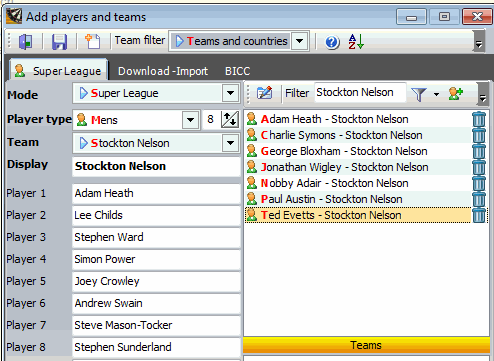Expand the Player type Mens dropdown
The height and width of the screenshot is (361, 494).
click(191, 120)
